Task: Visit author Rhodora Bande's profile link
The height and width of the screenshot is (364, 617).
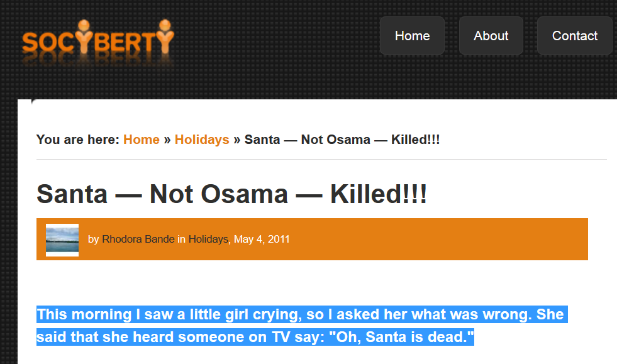Action: pyautogui.click(x=138, y=240)
